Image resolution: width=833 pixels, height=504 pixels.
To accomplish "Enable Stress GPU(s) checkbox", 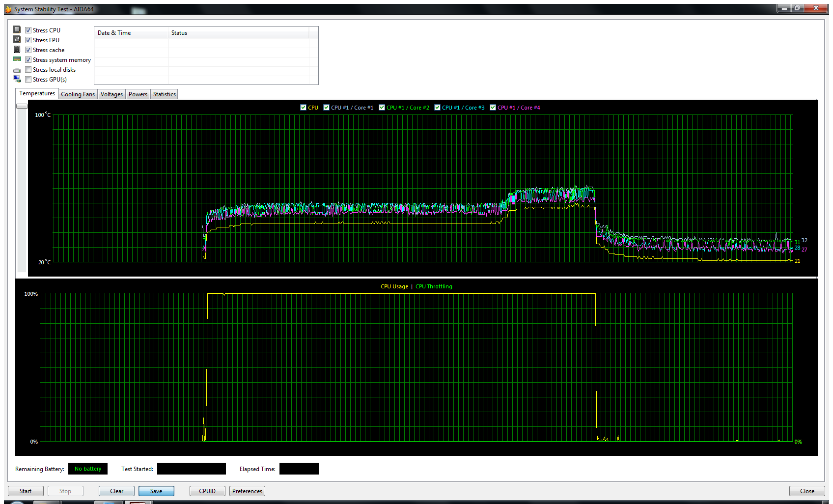I will pos(28,80).
